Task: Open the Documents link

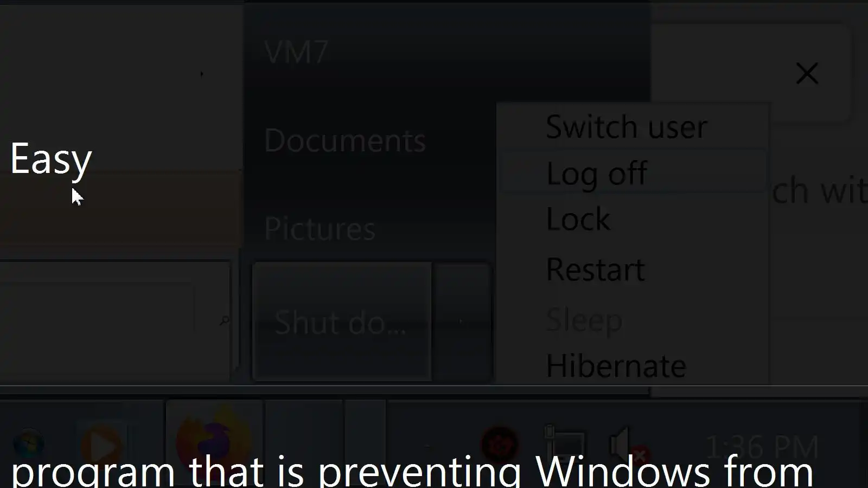Action: pyautogui.click(x=345, y=140)
